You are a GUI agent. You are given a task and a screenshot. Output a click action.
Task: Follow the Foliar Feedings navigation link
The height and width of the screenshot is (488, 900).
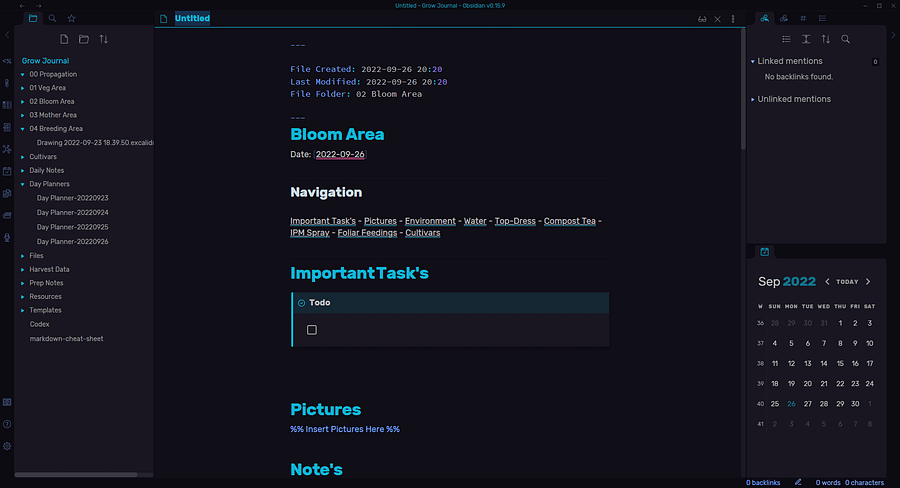367,233
